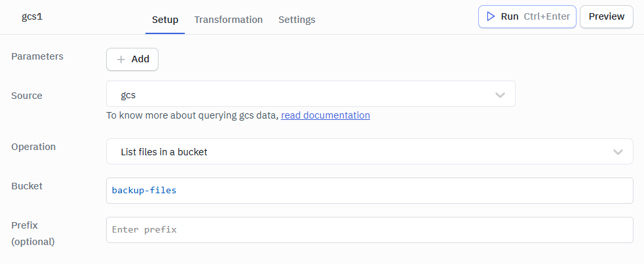This screenshot has width=644, height=264.
Task: Open the Transformation tab
Action: click(228, 20)
